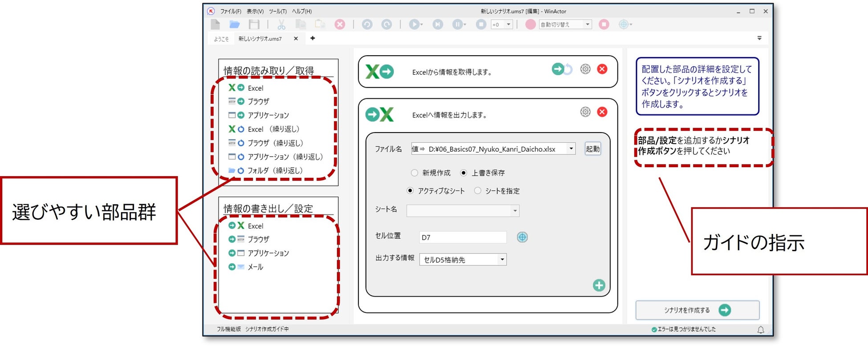Open the speed +0 dropdown
Image resolution: width=868 pixels, height=346 pixels.
[508, 24]
